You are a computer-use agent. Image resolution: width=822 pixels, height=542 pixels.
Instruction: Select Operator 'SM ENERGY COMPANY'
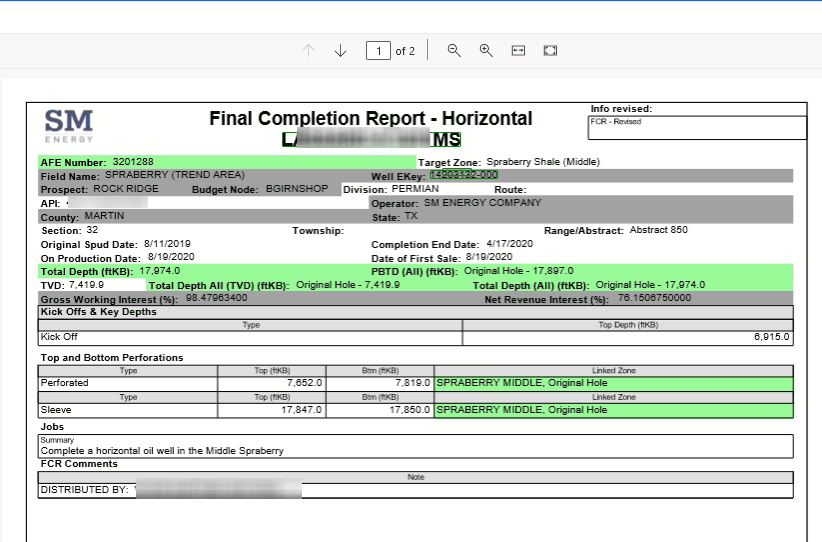[x=482, y=203]
